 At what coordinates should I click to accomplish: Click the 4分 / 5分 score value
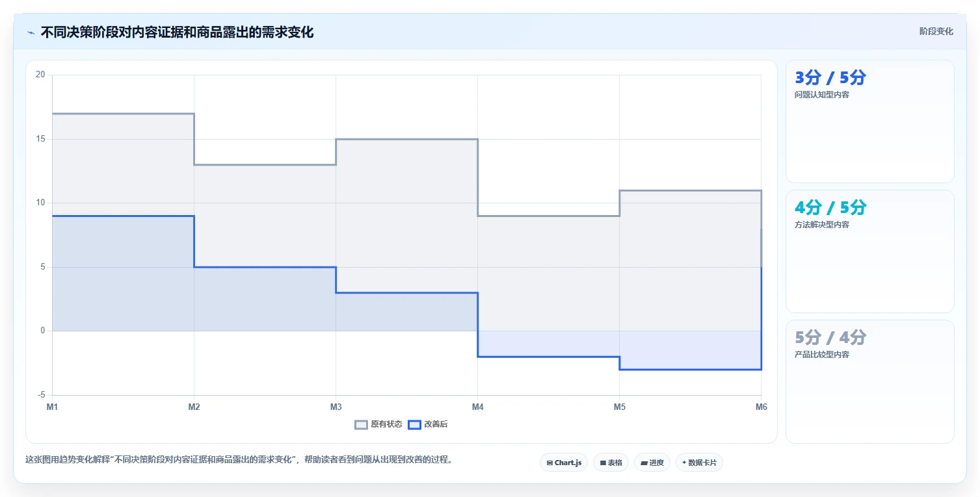pyautogui.click(x=830, y=208)
